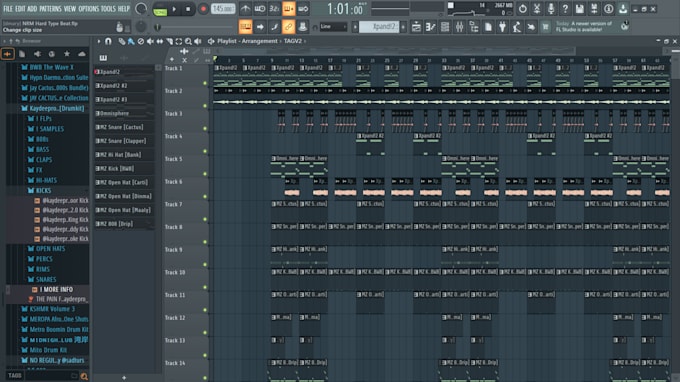Open the Mixer view icon
This screenshot has height=382, width=680.
[459, 27]
